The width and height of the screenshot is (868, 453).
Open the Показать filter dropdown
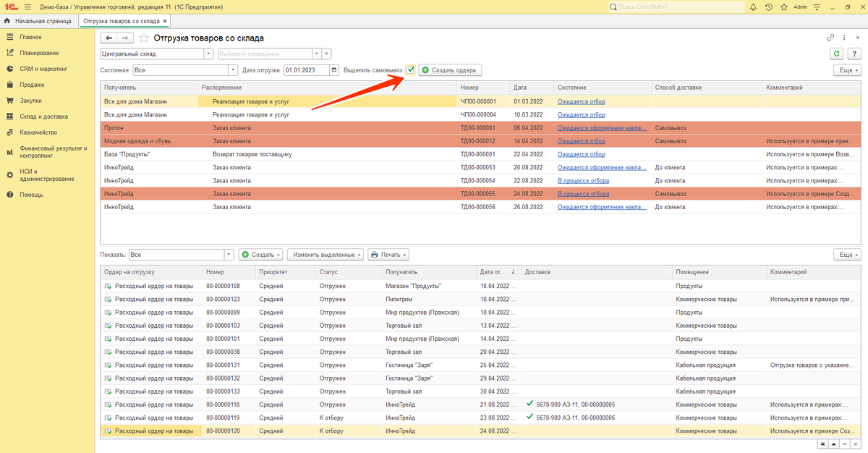(229, 255)
